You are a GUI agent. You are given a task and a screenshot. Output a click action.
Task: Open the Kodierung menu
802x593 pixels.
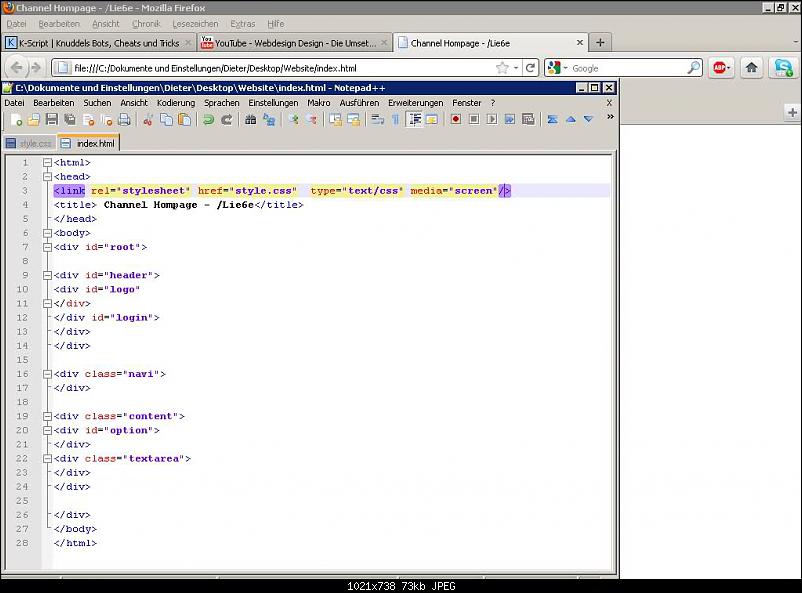pos(176,103)
